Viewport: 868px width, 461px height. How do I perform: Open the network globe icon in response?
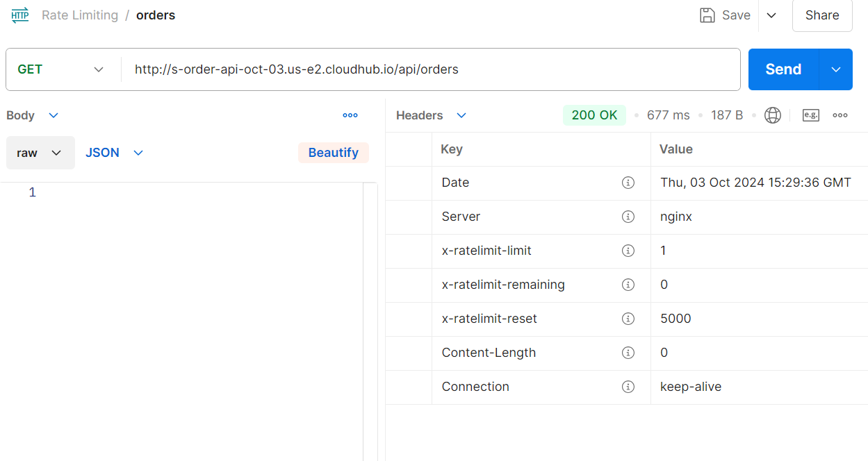tap(772, 115)
